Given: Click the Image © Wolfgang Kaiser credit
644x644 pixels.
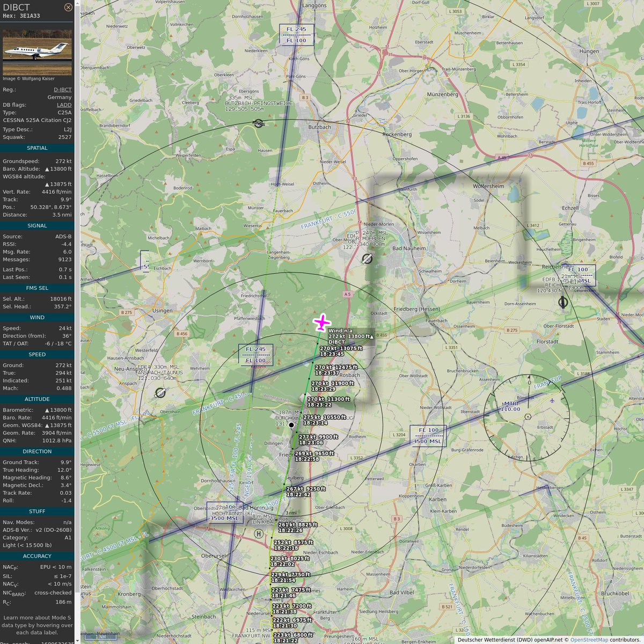Looking at the screenshot, I should coord(28,79).
